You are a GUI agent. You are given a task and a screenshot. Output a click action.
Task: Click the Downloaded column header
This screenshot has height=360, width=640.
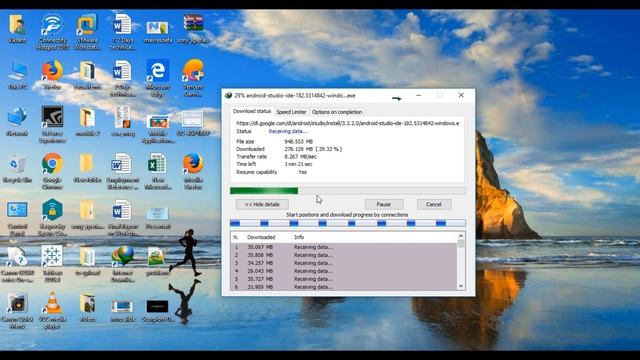click(x=261, y=237)
